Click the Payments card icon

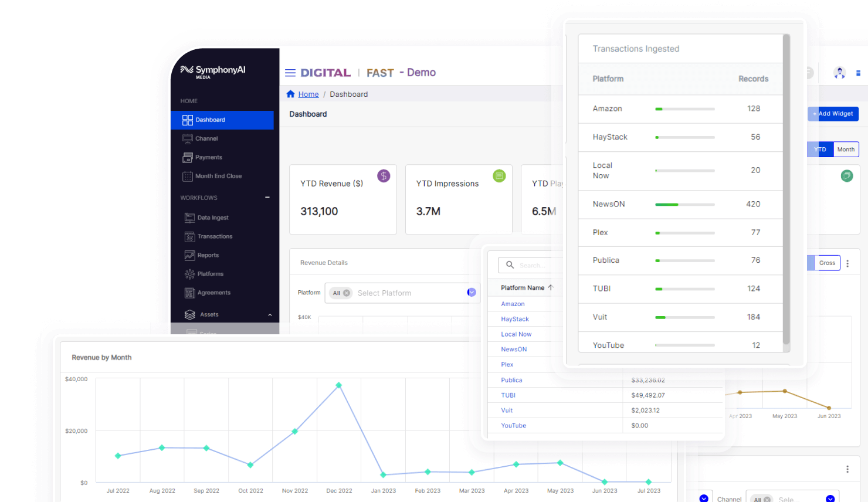(188, 157)
